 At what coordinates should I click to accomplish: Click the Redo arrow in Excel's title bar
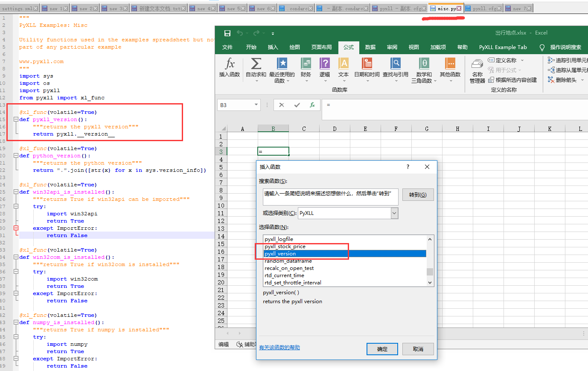tap(256, 33)
